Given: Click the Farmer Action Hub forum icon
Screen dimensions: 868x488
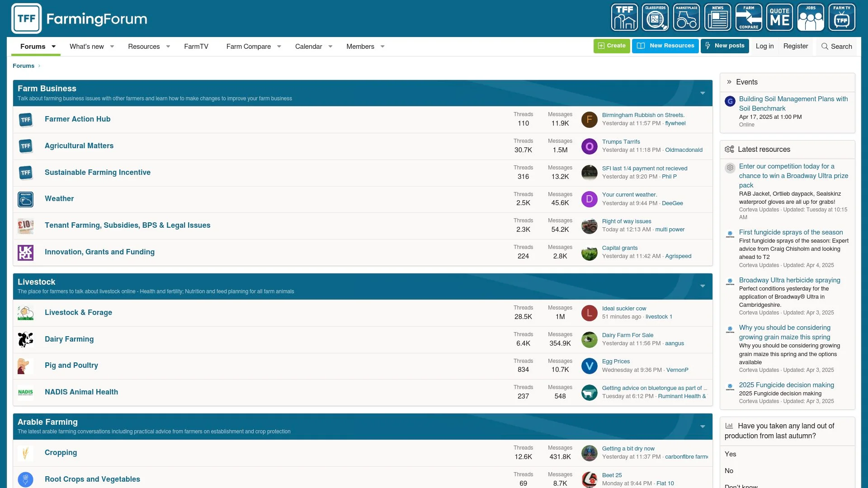Looking at the screenshot, I should (x=26, y=120).
